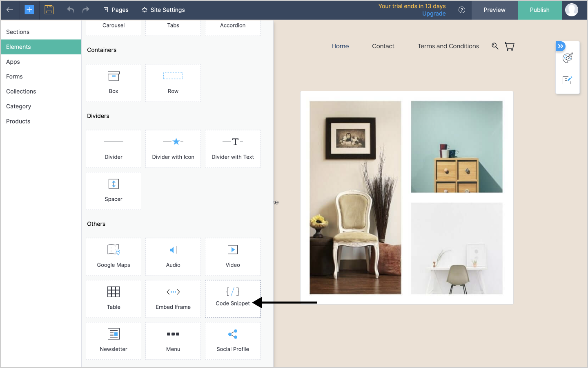Select the Code Snippet element
This screenshot has height=368, width=588.
[x=233, y=299]
